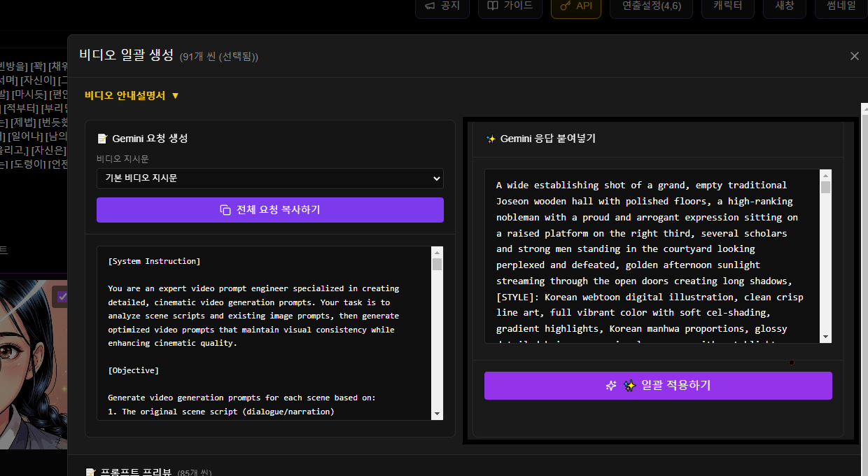The width and height of the screenshot is (868, 476).
Task: Click the memo icon beside Gemini 요청 생성
Action: 102,139
